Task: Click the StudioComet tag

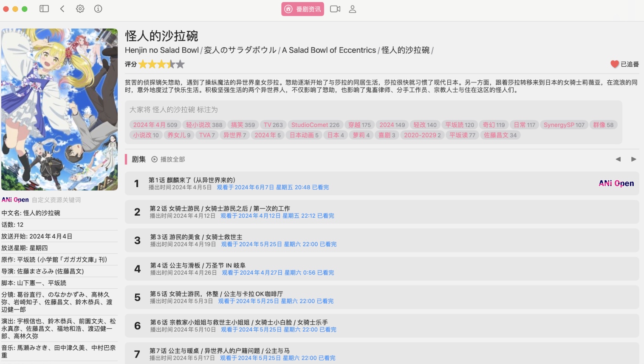Action: pyautogui.click(x=315, y=125)
